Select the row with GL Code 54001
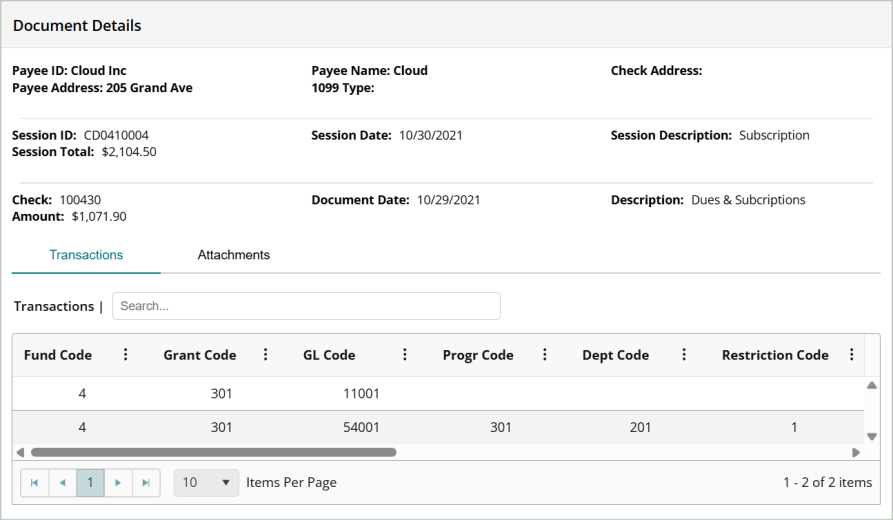The height and width of the screenshot is (520, 893). click(361, 427)
